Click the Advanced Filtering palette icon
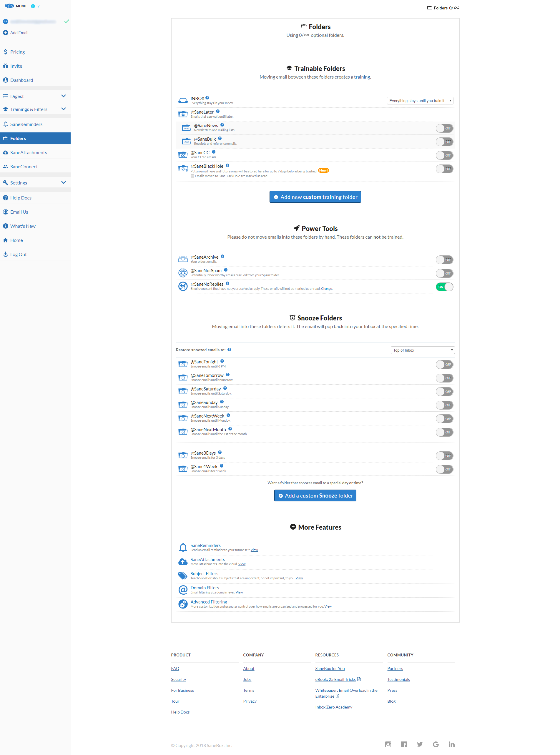 coord(183,604)
